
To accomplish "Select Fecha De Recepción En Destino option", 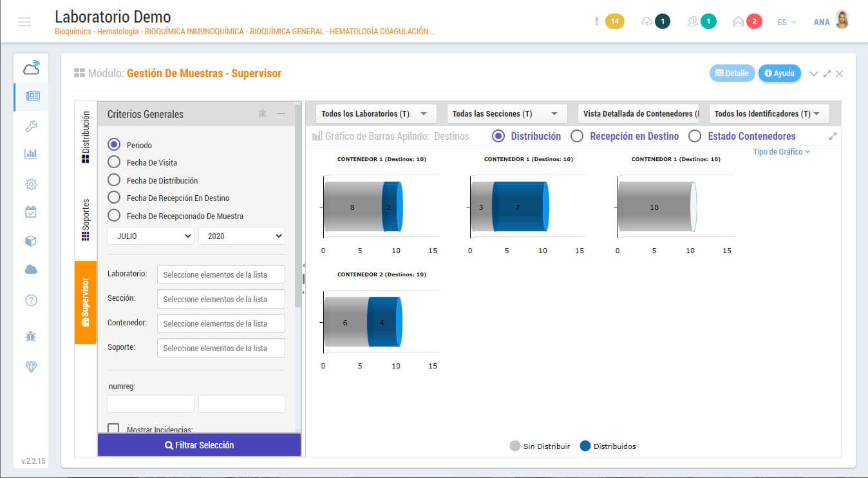I will point(114,198).
